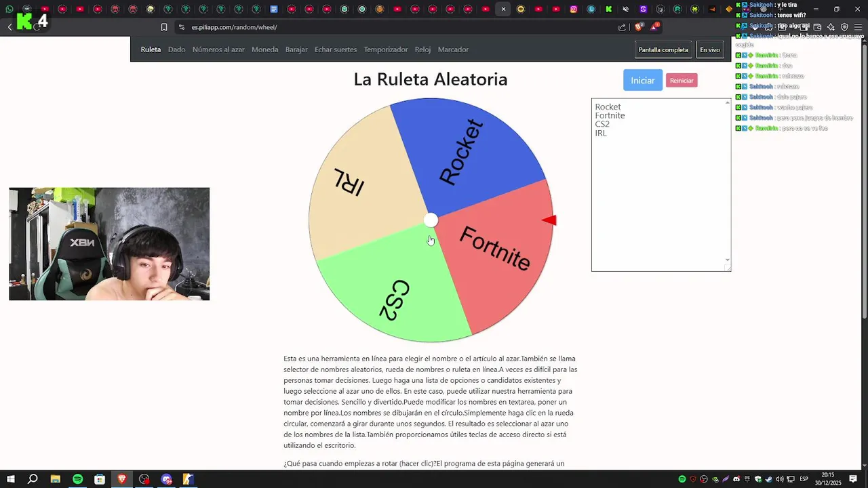Open the browser hamburger menu
The image size is (868, 488).
pos(858,27)
